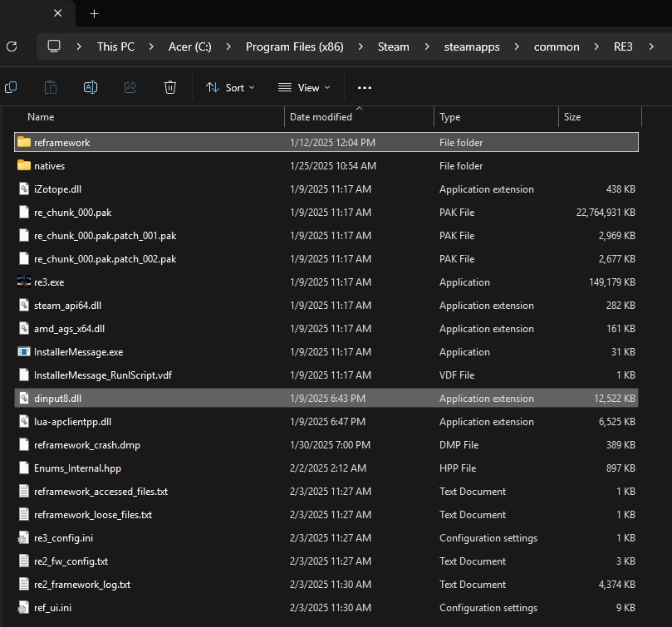Viewport: 672px width, 627px height.
Task: Click the InstallerMessage.exe file icon
Action: pyautogui.click(x=24, y=351)
